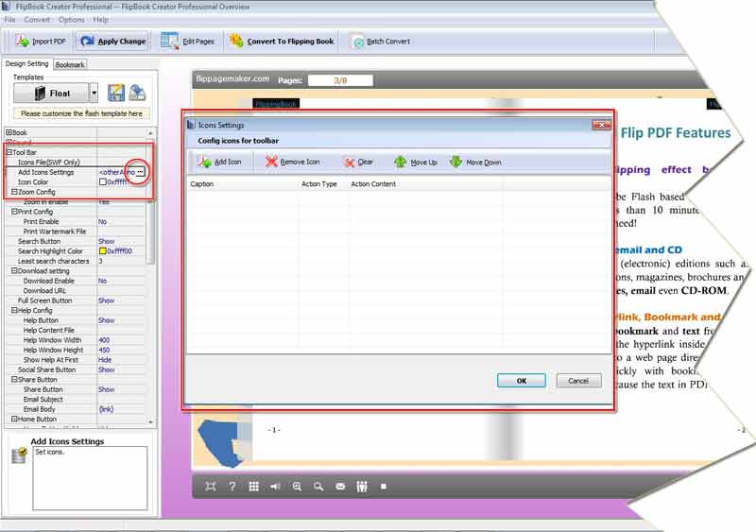Screen dimensions: 756x532
Task: Open Edit Pages from the toolbar icon
Action: (170, 41)
